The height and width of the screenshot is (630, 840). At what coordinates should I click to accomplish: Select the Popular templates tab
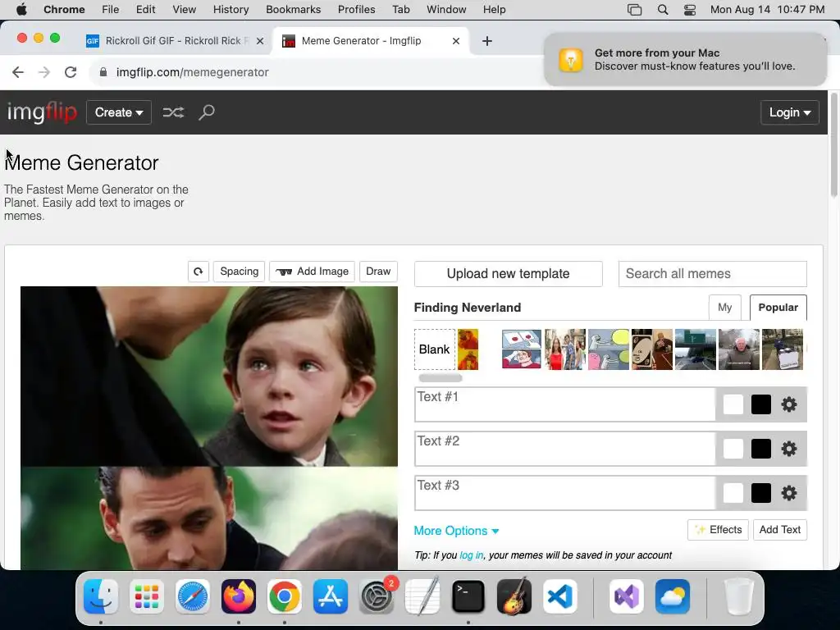pos(778,308)
